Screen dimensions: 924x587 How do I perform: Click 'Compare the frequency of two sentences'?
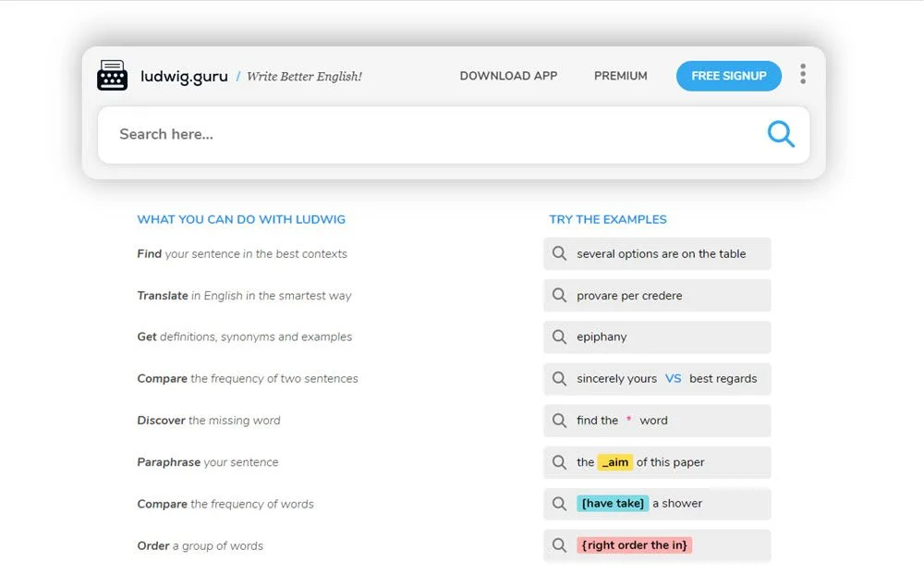248,378
